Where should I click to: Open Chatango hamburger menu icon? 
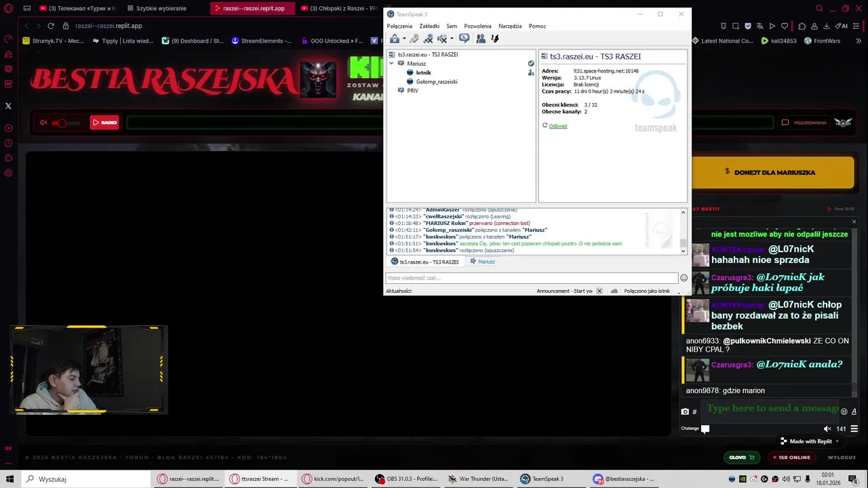[x=854, y=428]
